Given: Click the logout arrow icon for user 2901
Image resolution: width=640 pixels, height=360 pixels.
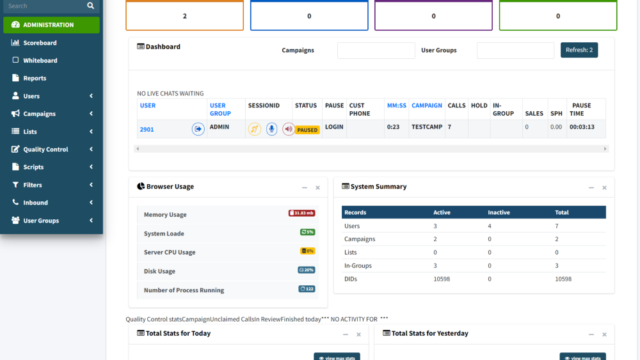Looking at the screenshot, I should click(198, 129).
